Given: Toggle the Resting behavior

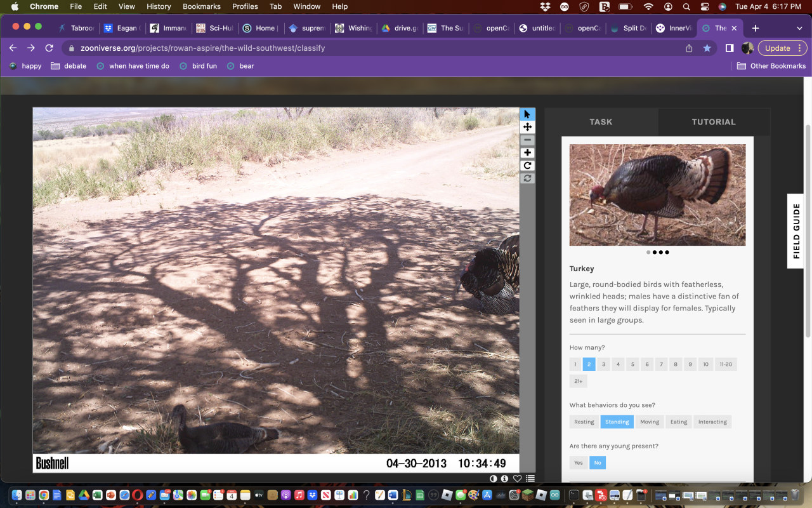Looking at the screenshot, I should (584, 422).
